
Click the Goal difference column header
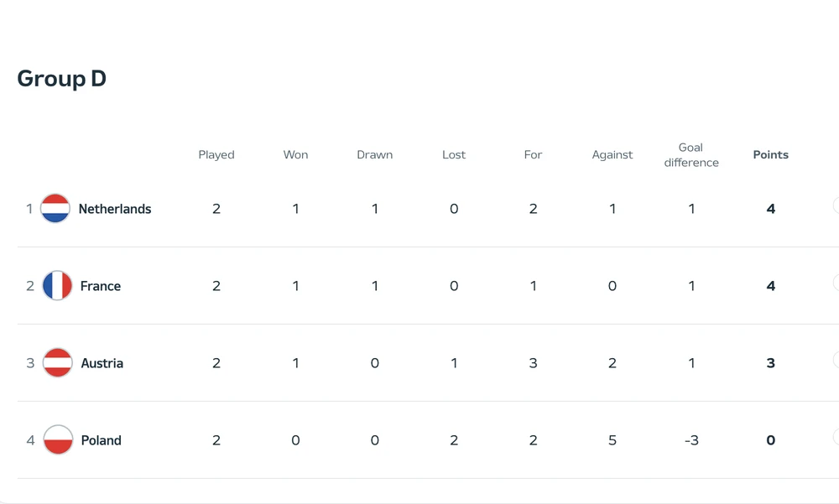click(x=691, y=155)
